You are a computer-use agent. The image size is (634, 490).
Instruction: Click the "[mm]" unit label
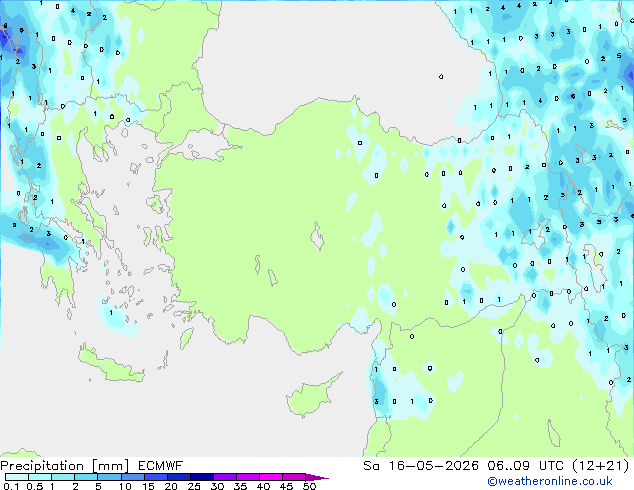click(x=111, y=466)
